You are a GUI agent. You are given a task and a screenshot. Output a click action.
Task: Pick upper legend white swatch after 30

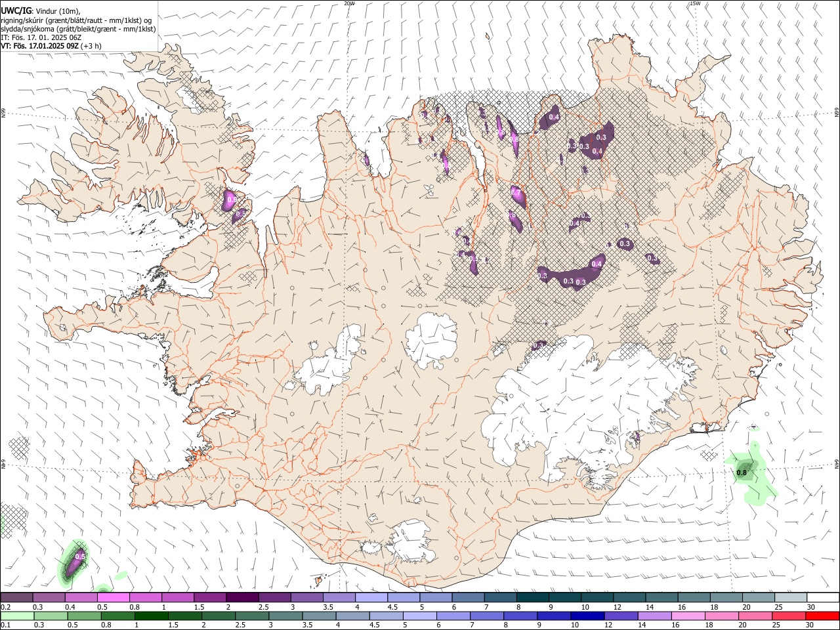824,598
